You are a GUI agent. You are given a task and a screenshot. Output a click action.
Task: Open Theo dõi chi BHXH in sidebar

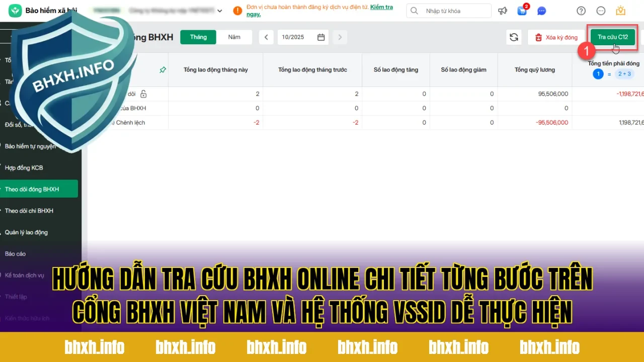29,211
